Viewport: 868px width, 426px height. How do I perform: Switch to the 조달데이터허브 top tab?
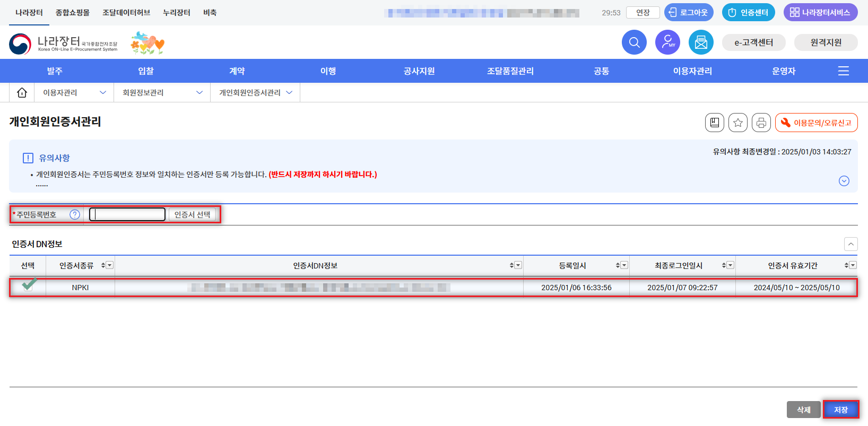126,12
